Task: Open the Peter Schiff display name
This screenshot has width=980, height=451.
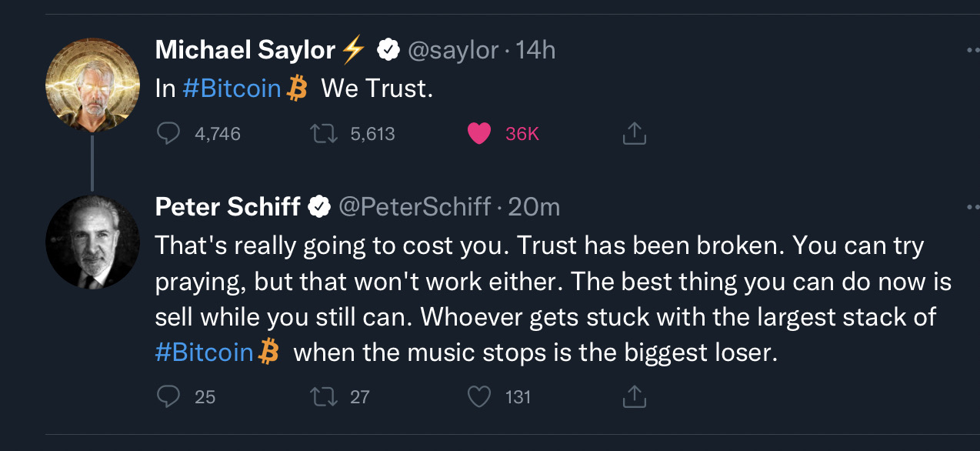Action: pos(228,206)
